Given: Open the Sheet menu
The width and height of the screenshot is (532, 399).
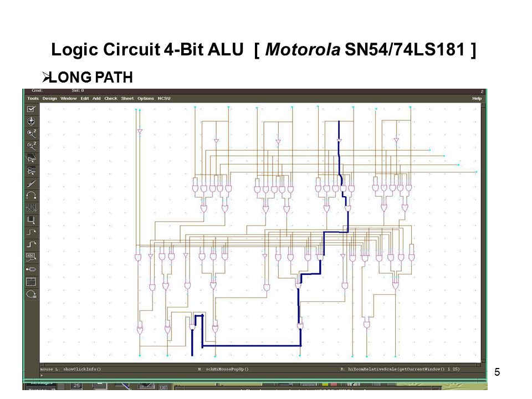Looking at the screenshot, I should point(127,99).
